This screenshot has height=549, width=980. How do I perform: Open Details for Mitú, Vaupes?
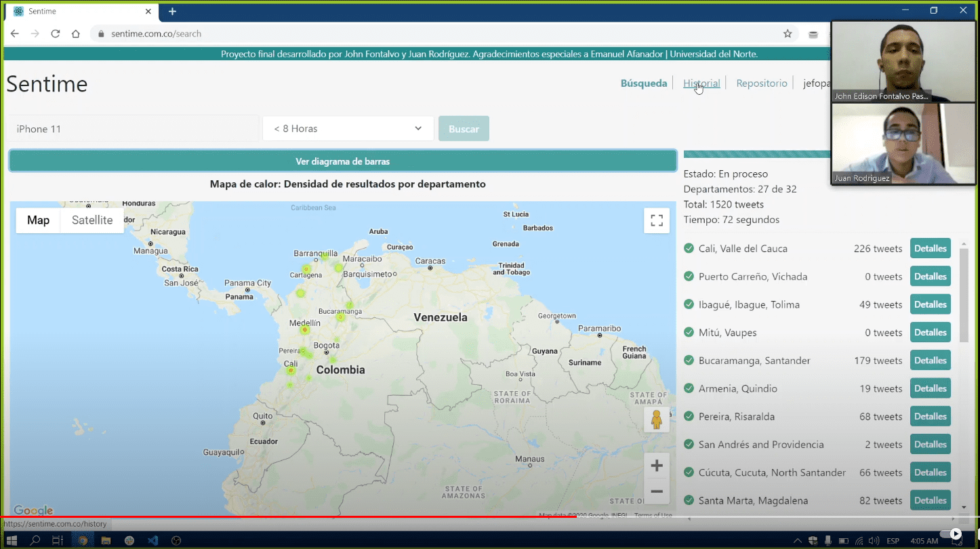[x=931, y=332]
